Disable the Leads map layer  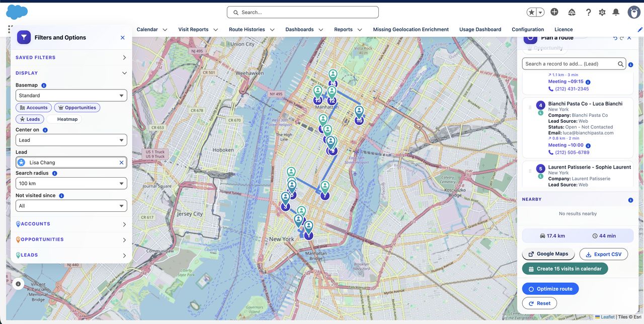tap(30, 119)
